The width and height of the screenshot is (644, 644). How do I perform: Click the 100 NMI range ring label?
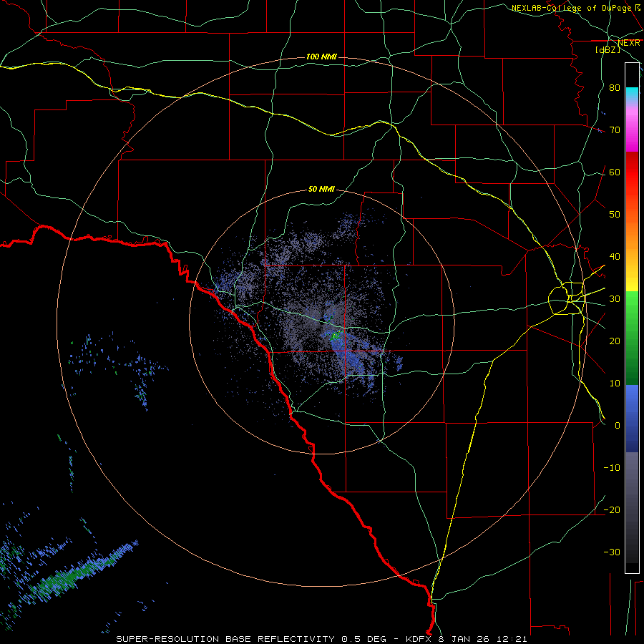pyautogui.click(x=321, y=57)
